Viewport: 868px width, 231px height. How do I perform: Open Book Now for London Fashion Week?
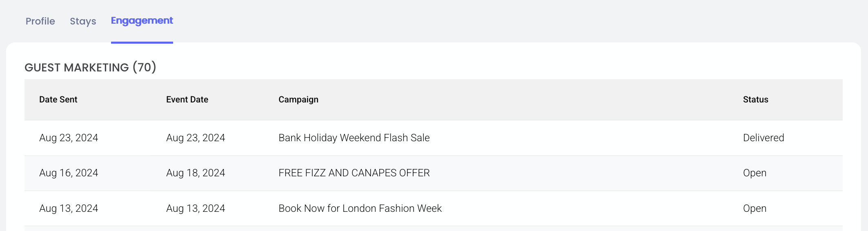(360, 209)
